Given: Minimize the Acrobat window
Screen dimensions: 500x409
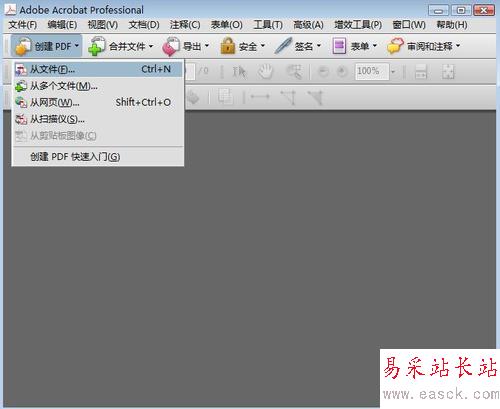Looking at the screenshot, I should point(438,10).
